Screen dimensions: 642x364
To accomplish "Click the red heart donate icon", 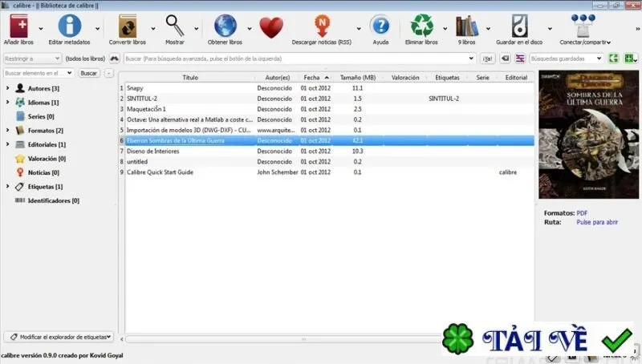I will click(271, 28).
